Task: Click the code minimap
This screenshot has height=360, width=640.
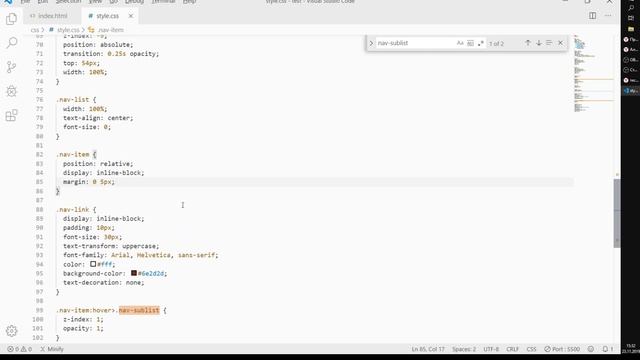Action: pyautogui.click(x=593, y=73)
